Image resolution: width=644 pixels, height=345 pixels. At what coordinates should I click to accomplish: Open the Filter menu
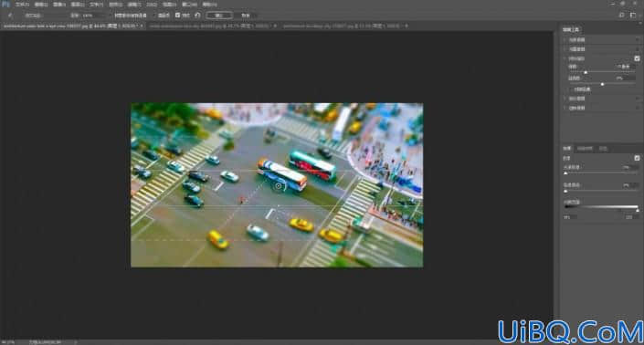pyautogui.click(x=133, y=5)
